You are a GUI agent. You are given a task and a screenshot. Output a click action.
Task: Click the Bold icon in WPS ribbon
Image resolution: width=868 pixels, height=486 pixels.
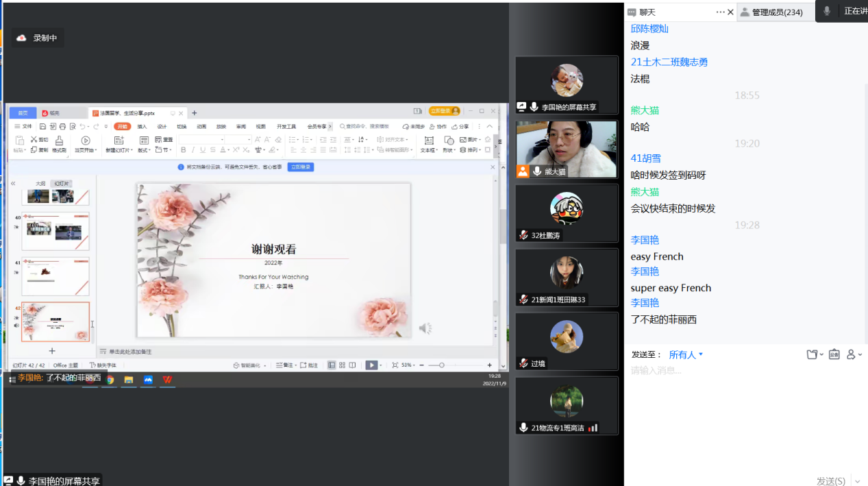pos(183,150)
